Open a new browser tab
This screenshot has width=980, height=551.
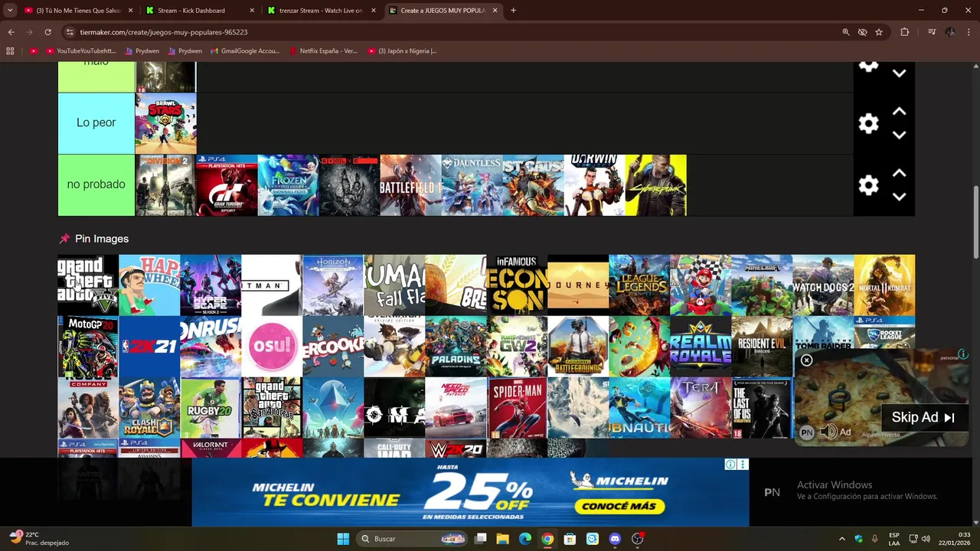point(513,11)
